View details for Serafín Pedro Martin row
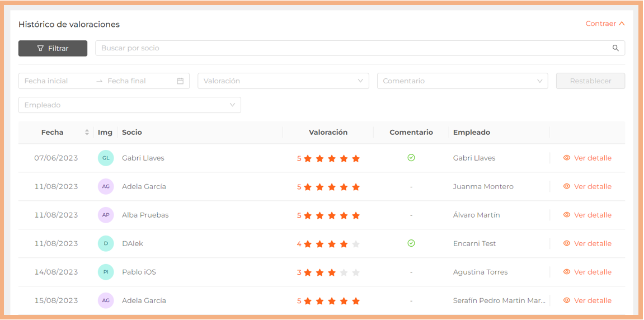 point(587,300)
